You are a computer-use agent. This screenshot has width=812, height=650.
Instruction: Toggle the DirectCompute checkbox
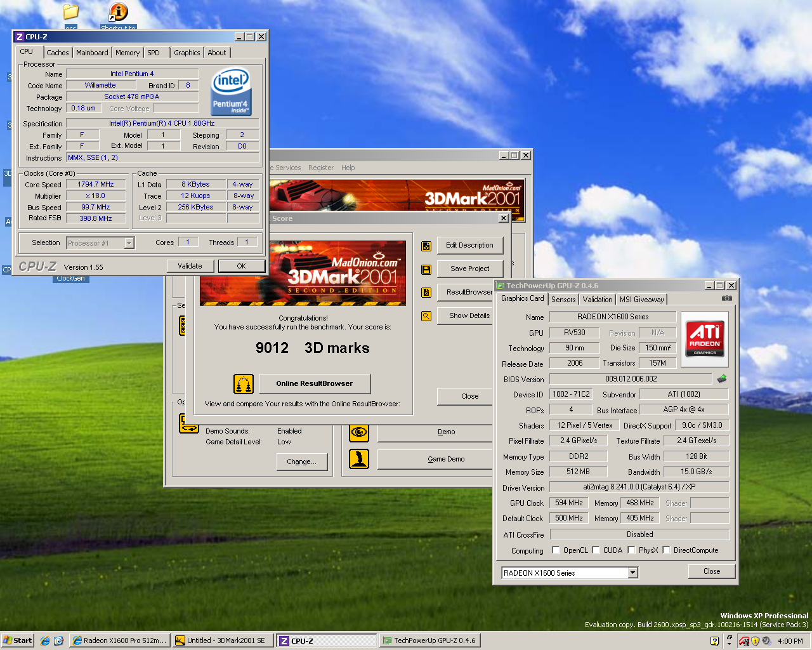pos(667,550)
